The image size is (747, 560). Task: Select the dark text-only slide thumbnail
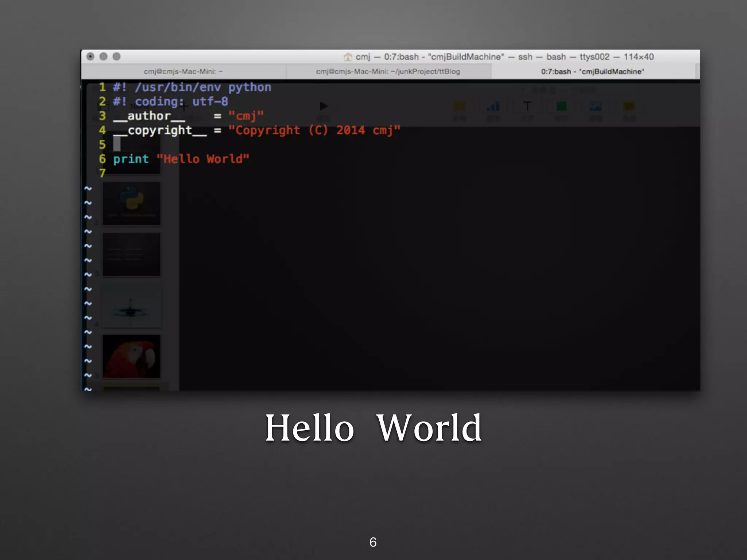(131, 254)
